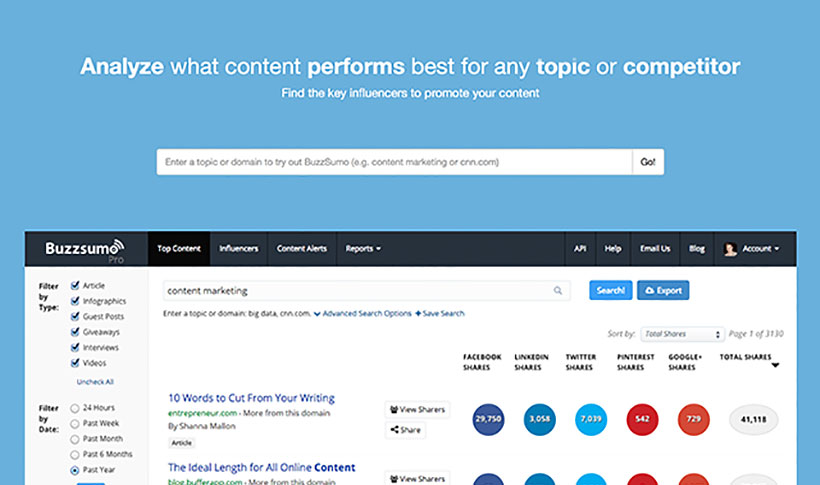Image resolution: width=820 pixels, height=485 pixels.
Task: Click the entrepreneur.com domain link
Action: (x=202, y=413)
